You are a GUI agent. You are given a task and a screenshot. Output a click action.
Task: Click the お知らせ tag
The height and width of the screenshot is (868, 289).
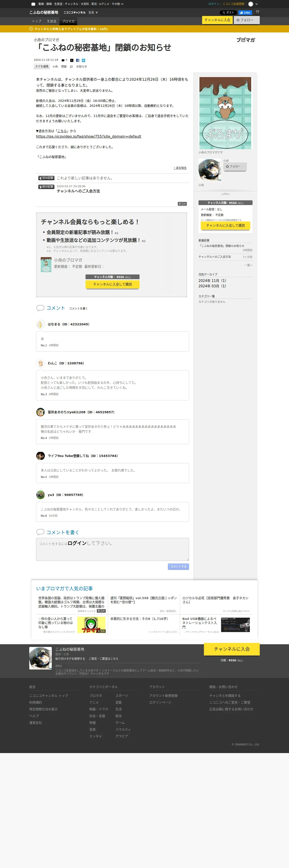81,67
